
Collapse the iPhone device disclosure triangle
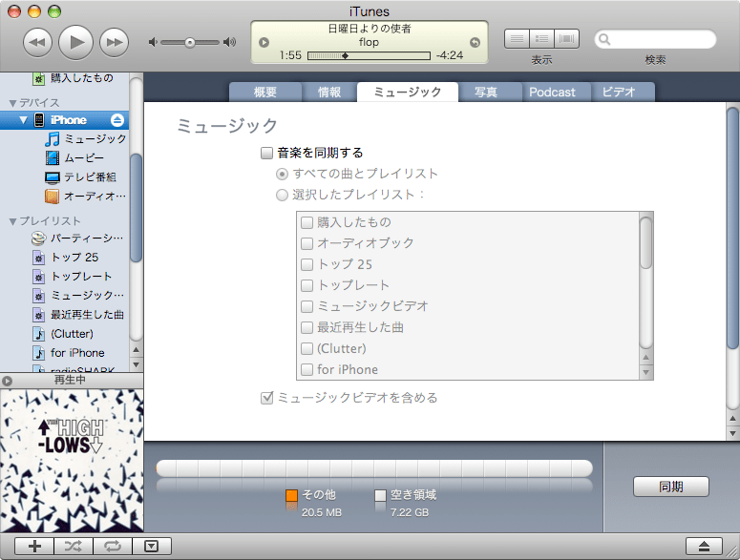coord(23,120)
